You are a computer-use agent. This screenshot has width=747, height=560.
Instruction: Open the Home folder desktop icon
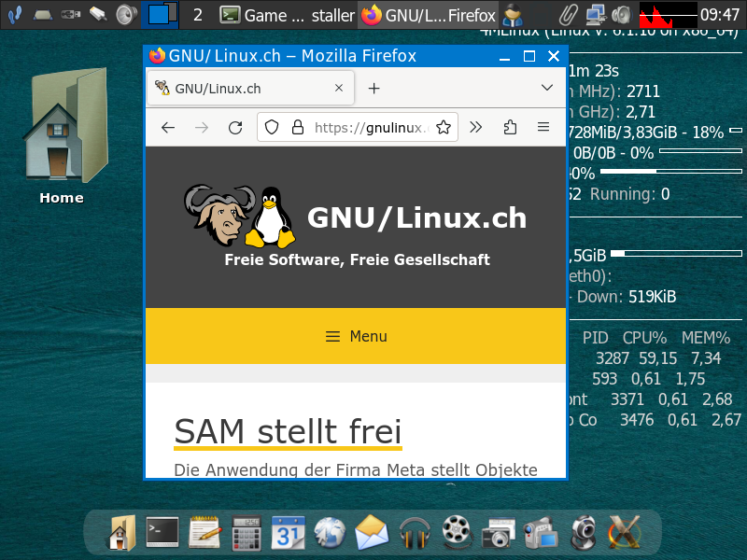click(65, 135)
